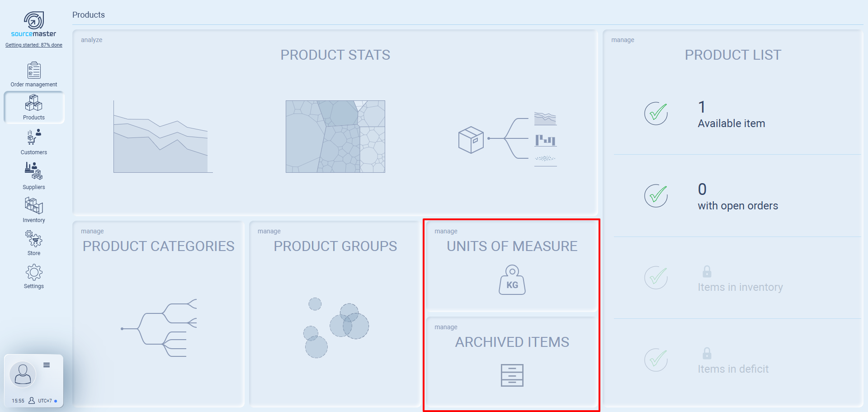Click the 'with open orders' entry
The image size is (868, 412).
(737, 206)
